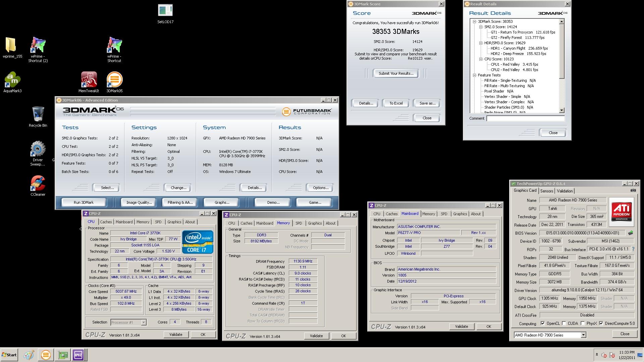
Task: Click Submit Your Results button
Action: [x=396, y=73]
